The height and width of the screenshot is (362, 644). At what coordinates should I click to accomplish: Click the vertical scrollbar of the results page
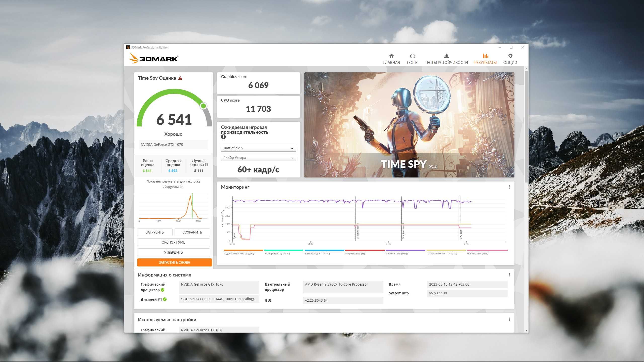click(x=526, y=126)
